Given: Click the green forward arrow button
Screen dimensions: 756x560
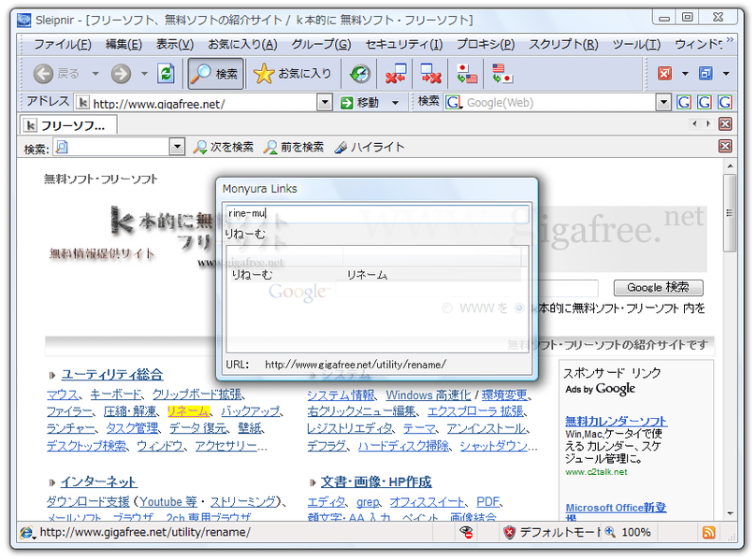Looking at the screenshot, I should 121,74.
